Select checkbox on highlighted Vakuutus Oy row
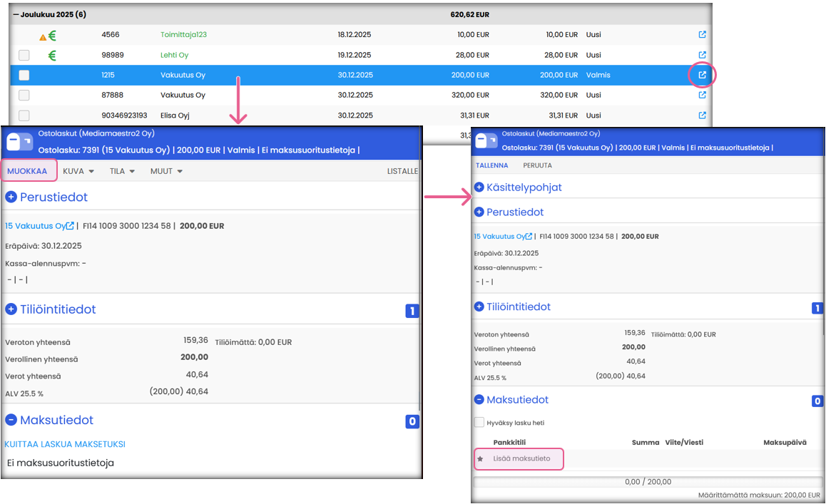 (24, 75)
